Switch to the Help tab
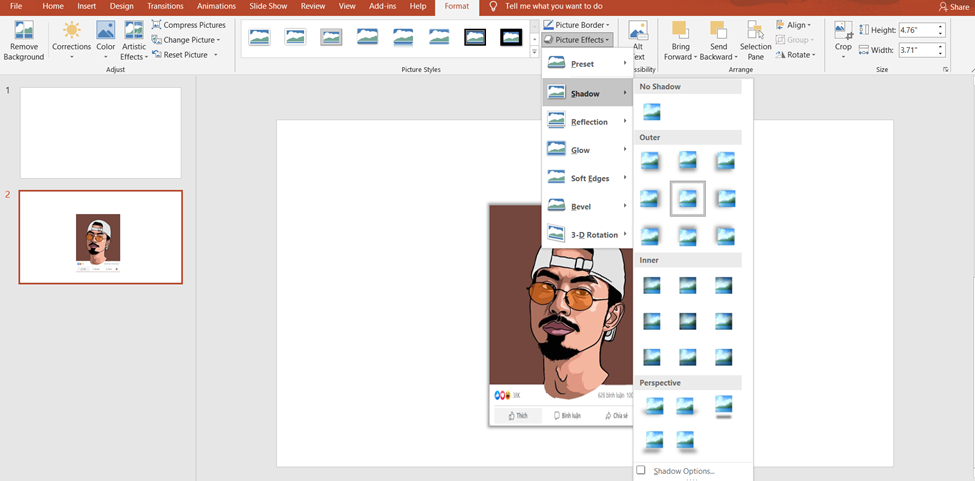 click(418, 6)
